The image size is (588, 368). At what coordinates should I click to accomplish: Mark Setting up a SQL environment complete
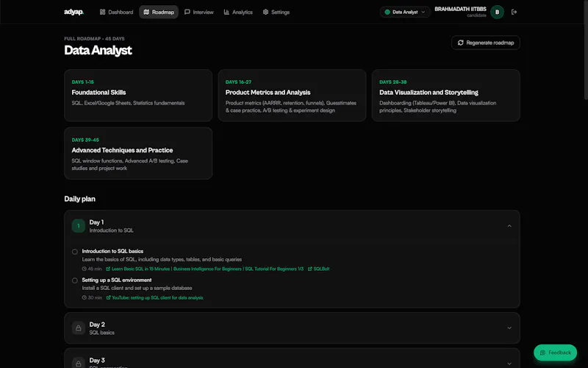pyautogui.click(x=75, y=280)
